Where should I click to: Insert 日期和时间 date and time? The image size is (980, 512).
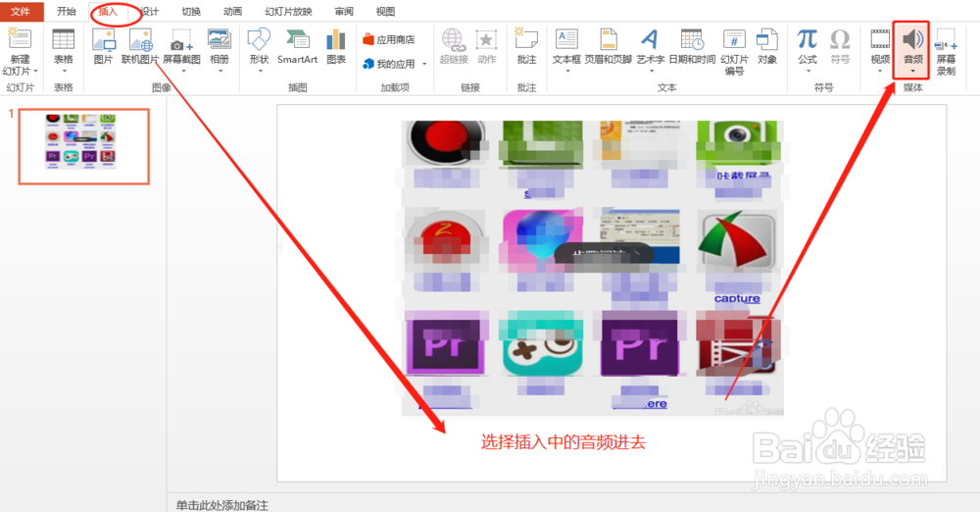pos(692,46)
